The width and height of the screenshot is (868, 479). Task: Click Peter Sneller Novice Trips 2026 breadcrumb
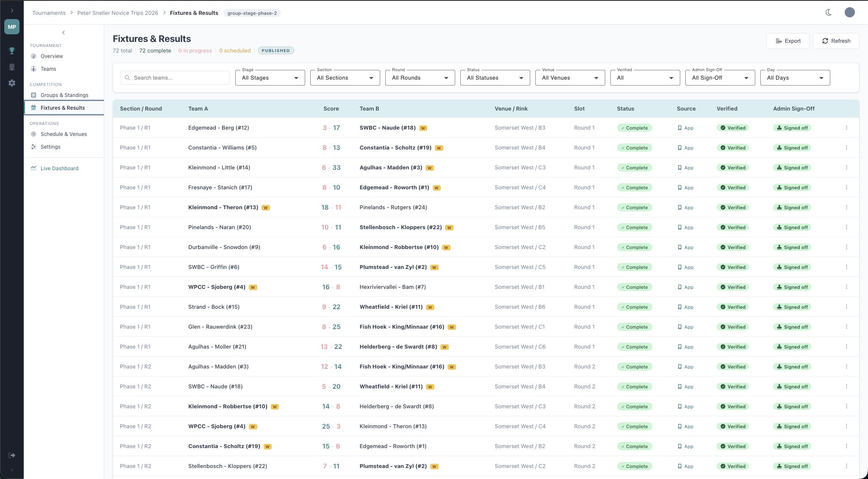(117, 13)
